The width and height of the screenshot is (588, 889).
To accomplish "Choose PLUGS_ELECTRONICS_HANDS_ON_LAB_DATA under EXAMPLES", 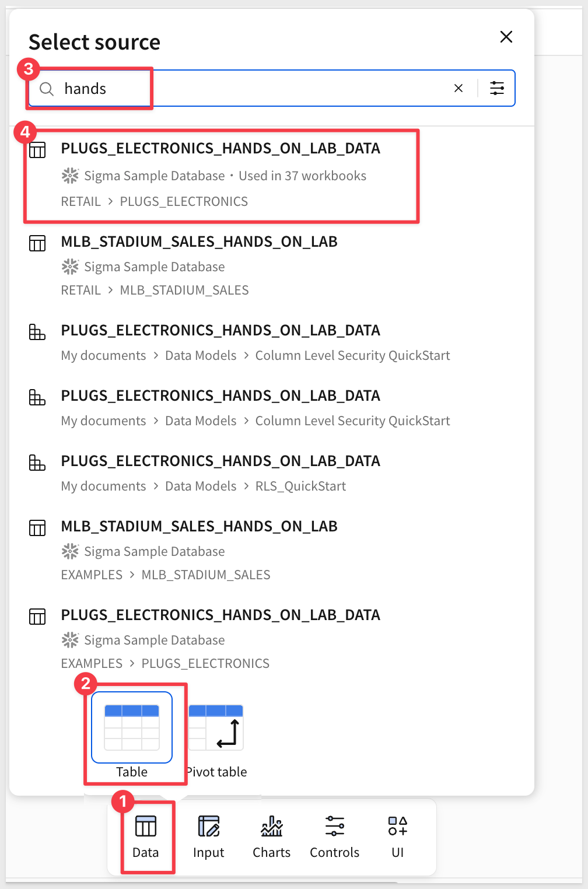I will click(220, 615).
